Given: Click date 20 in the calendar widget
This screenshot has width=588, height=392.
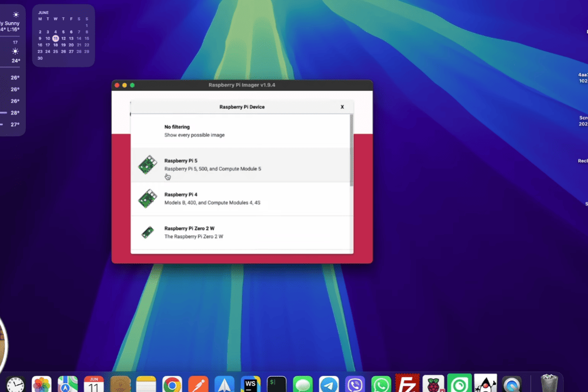Looking at the screenshot, I should tap(71, 45).
